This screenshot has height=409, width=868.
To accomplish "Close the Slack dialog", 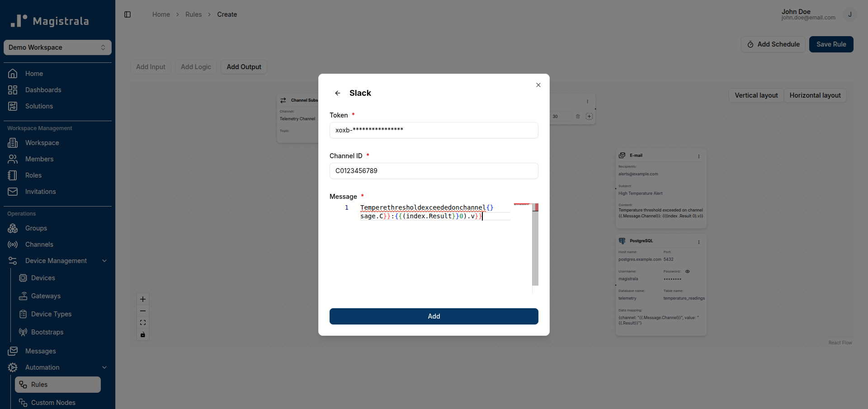I will click(538, 85).
